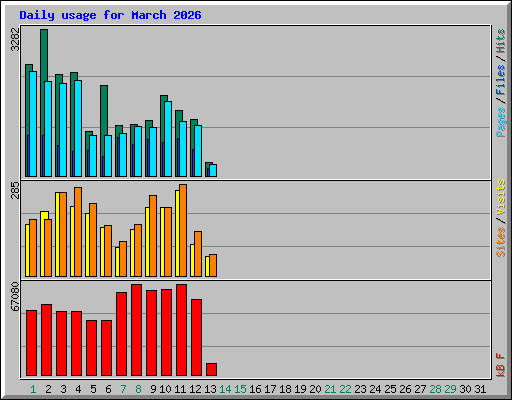Click day label 18 on x-axis
The width and height of the screenshot is (512, 400).
(x=285, y=389)
